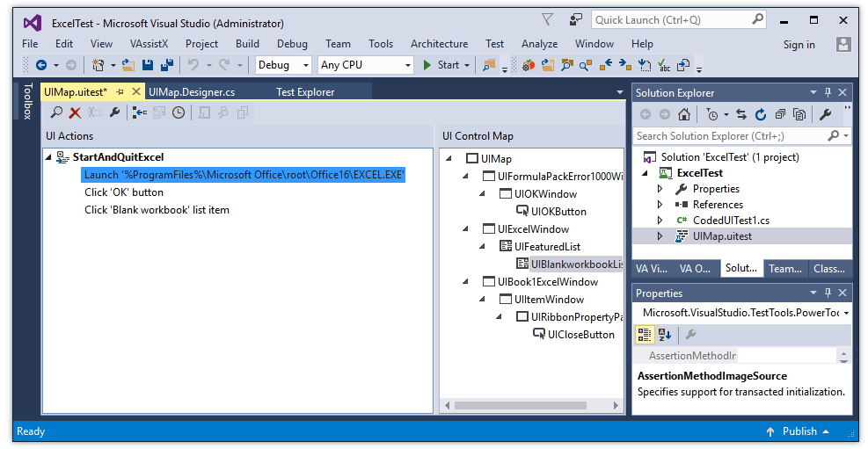Switch to the UIMap.Designer.cs tab
The height and width of the screenshot is (449, 868).
(192, 91)
